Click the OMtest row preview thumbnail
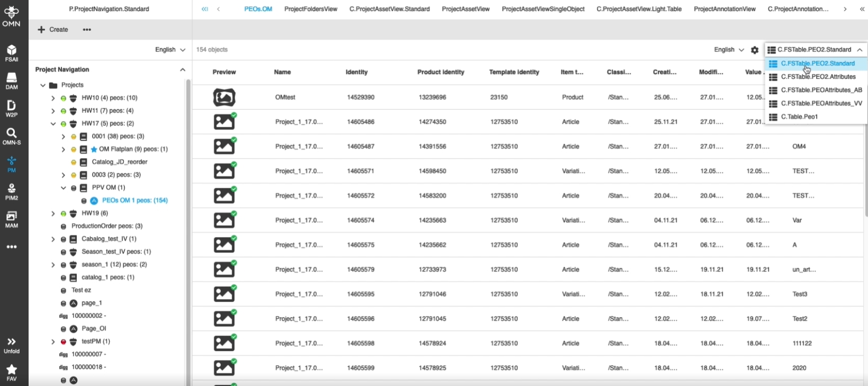The image size is (868, 386). 224,98
